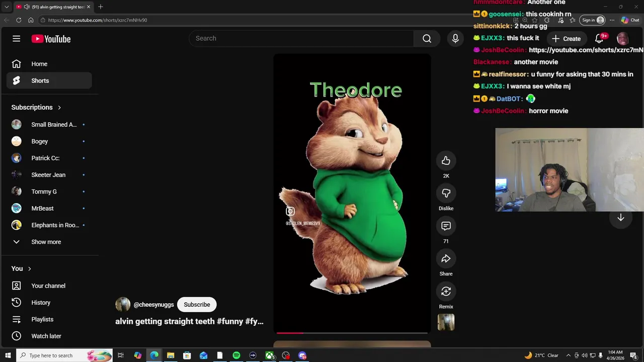Viewport: 644px width, 362px height.
Task: Click the search magnifier button
Action: tap(427, 38)
